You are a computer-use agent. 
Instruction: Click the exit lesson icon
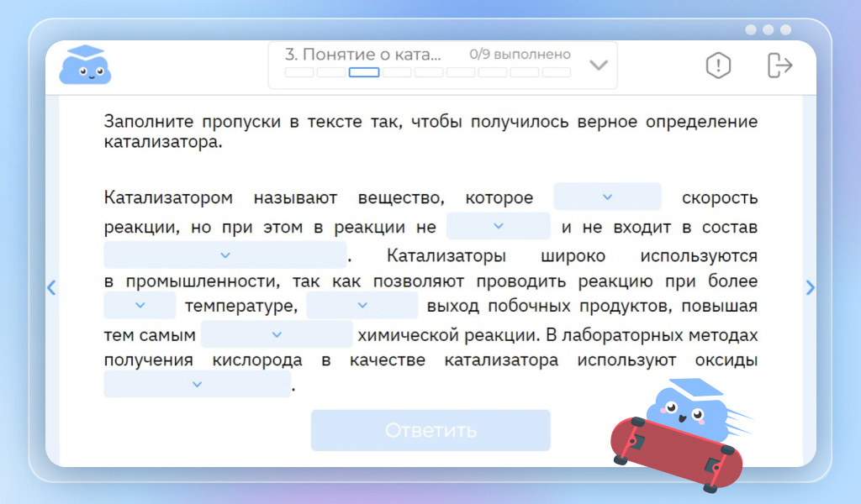click(x=779, y=66)
